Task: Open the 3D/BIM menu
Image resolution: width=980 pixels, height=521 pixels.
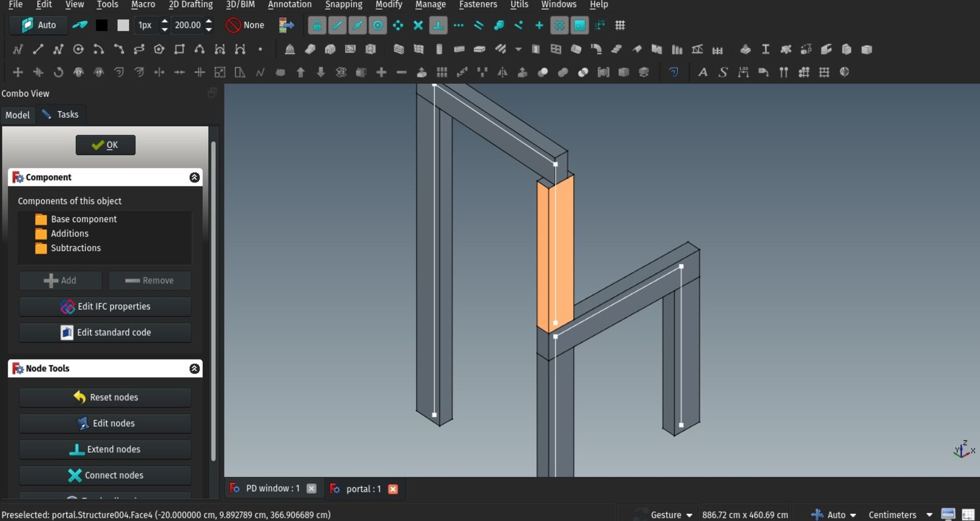Action: tap(240, 5)
